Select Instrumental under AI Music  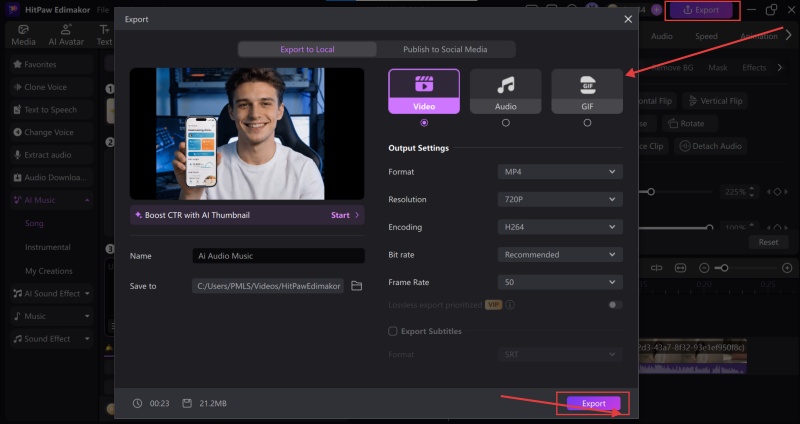[48, 247]
